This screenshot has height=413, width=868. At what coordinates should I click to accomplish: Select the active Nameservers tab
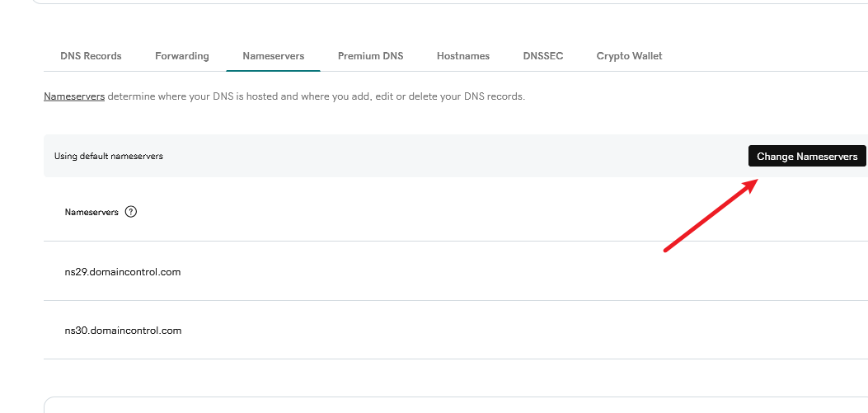[273, 56]
